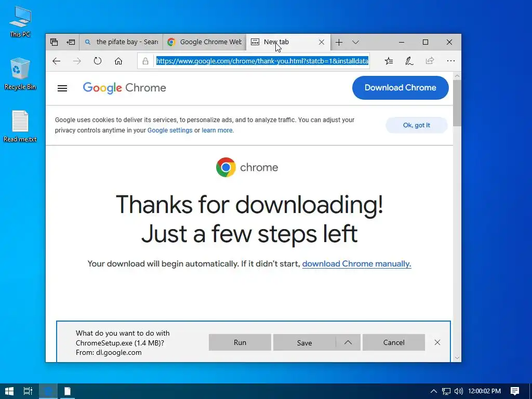Add notes with the pen icon
The image size is (532, 399).
409,61
